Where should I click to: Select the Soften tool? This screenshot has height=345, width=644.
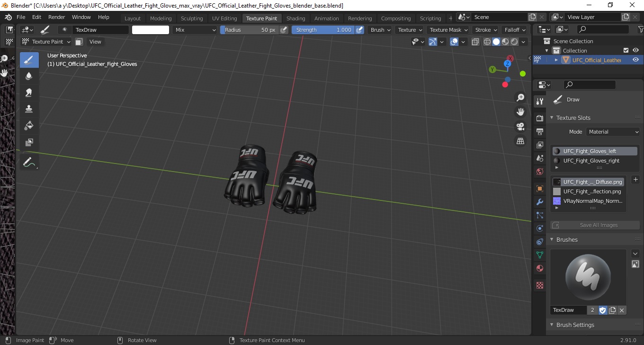point(29,76)
